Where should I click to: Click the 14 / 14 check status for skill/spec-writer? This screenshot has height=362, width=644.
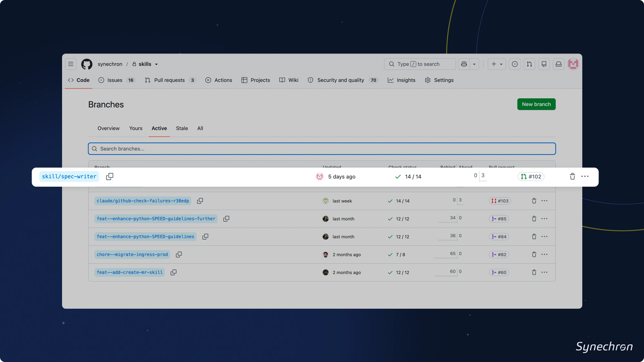[x=408, y=177]
